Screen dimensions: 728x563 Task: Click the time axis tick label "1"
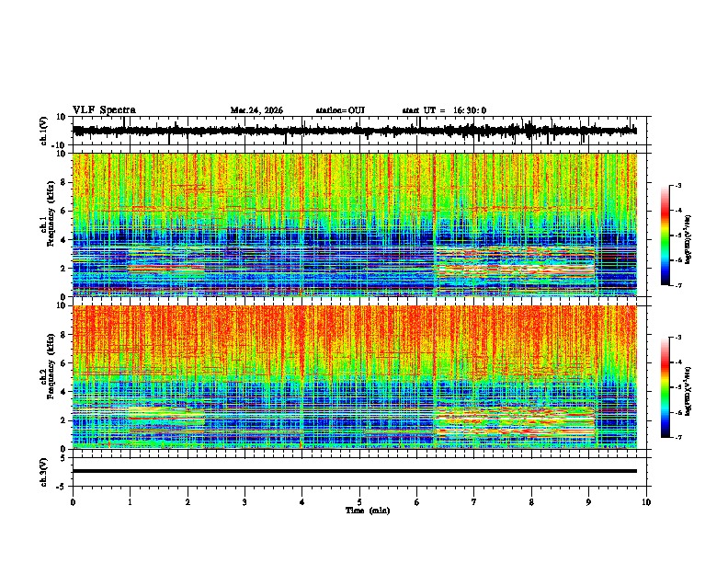(130, 502)
